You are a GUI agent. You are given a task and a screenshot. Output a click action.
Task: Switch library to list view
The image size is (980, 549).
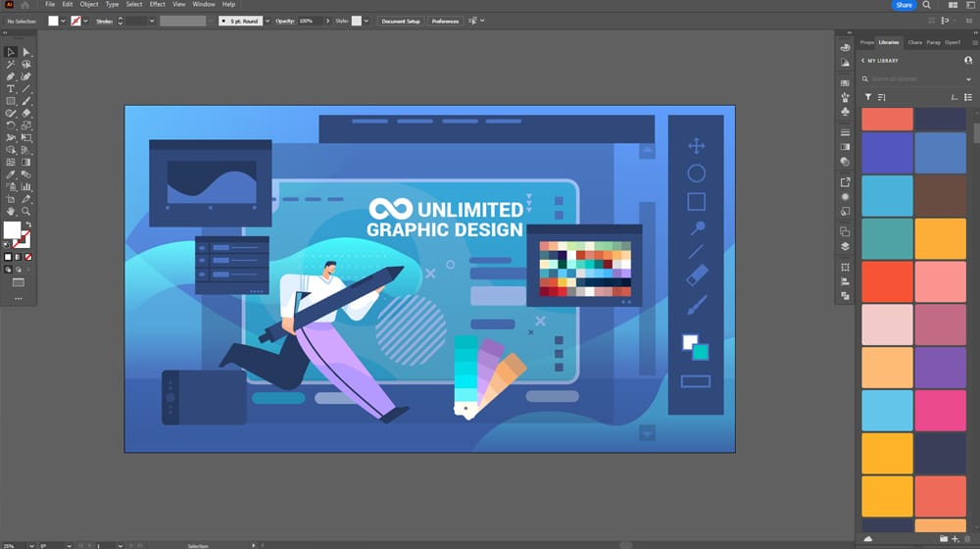click(x=968, y=97)
